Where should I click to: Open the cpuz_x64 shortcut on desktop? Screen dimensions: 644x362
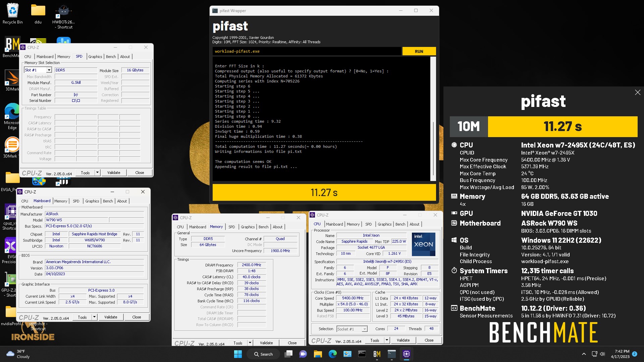10,216
